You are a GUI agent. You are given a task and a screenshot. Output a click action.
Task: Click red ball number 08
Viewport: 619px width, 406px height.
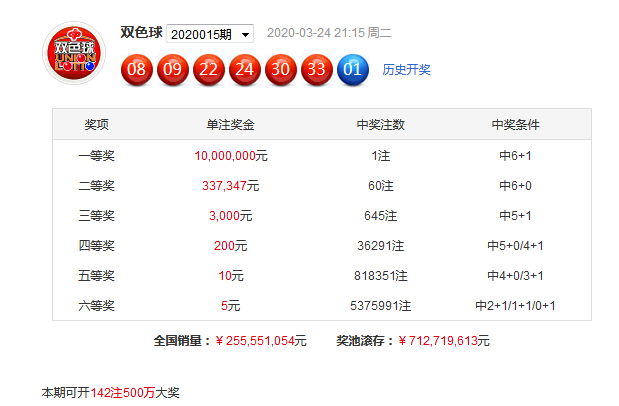tap(137, 70)
